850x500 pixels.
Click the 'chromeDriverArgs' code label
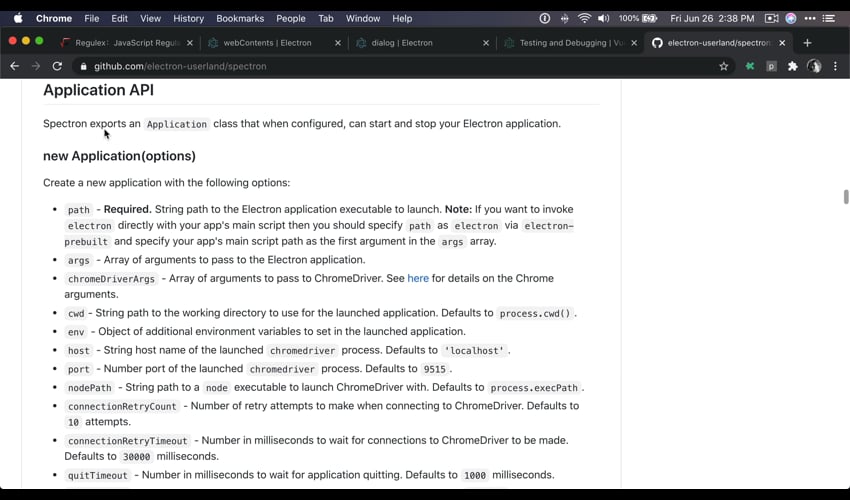click(111, 279)
